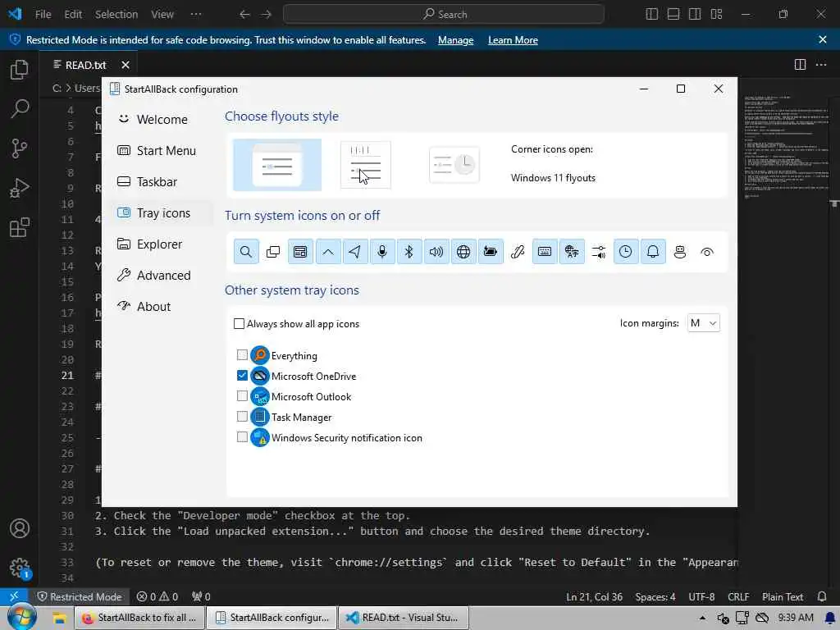Open VS Code Explorer view icon
840x630 pixels.
(x=20, y=70)
